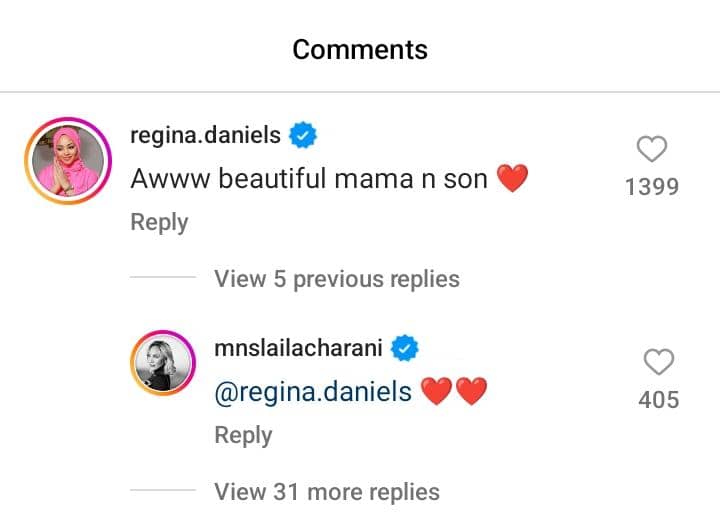Viewport: 720px width, 529px height.
Task: Expand View 5 previous replies
Action: [336, 278]
